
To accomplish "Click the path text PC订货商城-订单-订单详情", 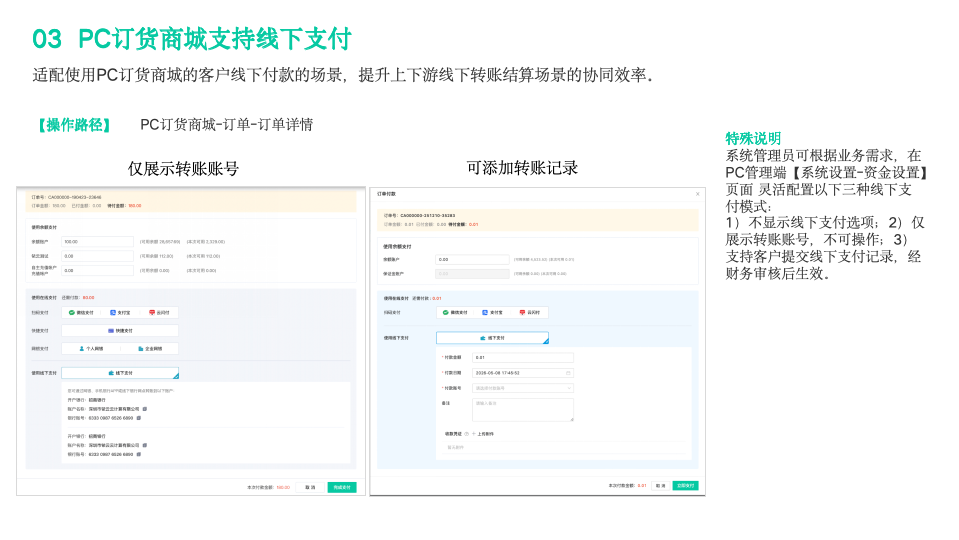I will click(227, 125).
